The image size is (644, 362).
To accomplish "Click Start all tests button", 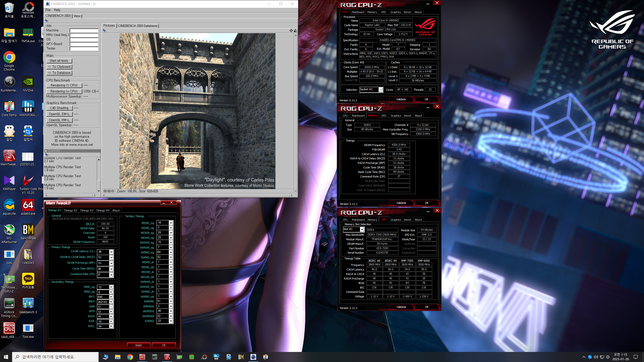I will click(59, 61).
